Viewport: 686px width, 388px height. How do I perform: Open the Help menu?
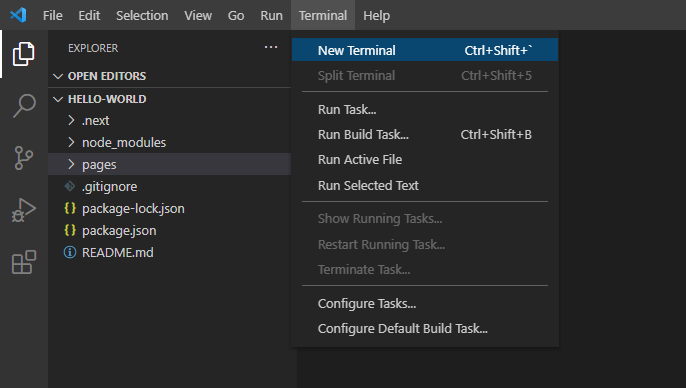click(376, 15)
